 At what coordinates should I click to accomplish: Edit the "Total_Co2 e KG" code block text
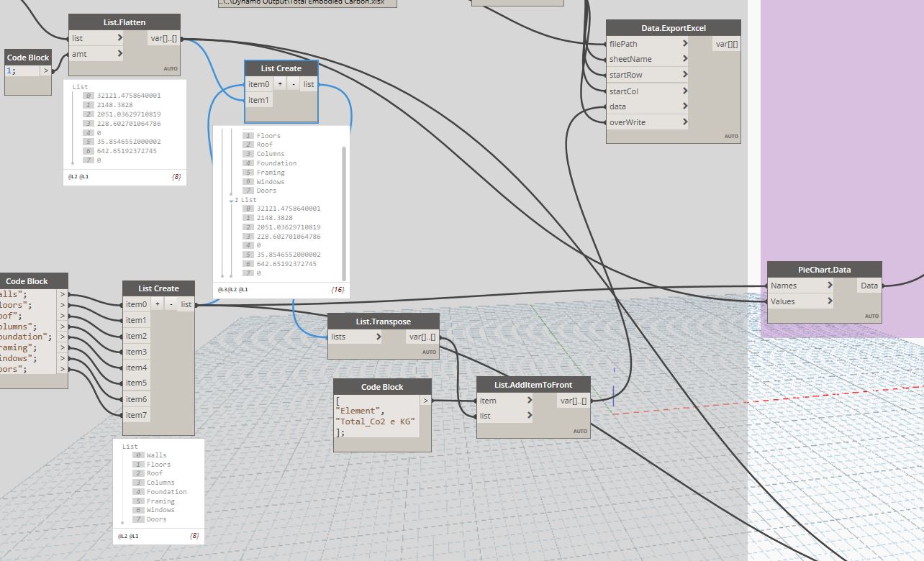[376, 421]
